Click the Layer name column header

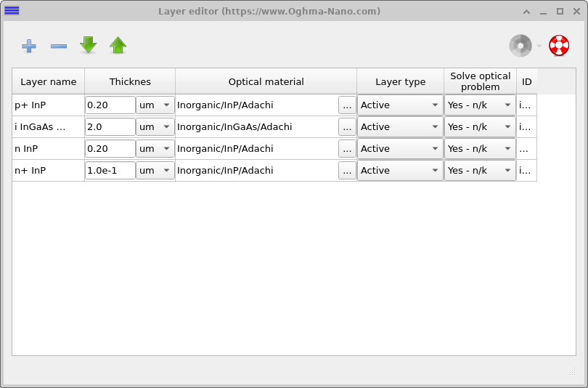49,81
